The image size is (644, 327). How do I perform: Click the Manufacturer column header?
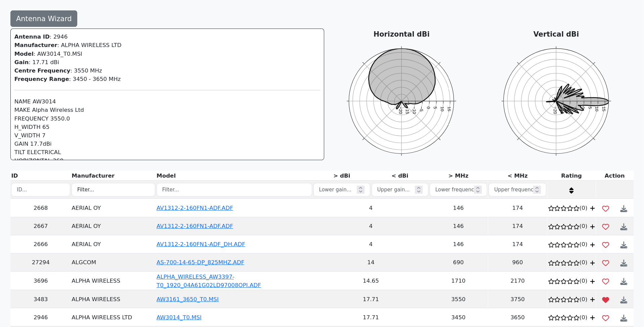pos(93,176)
